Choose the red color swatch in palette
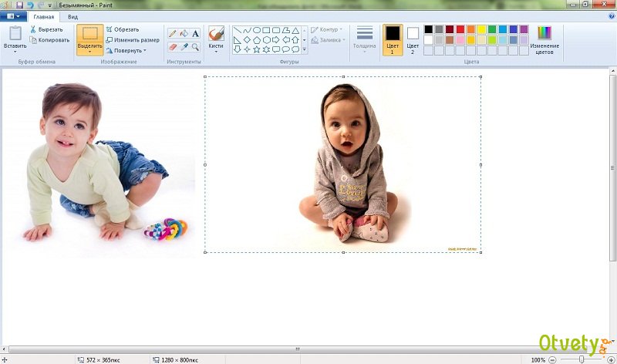The height and width of the screenshot is (364, 617). [x=460, y=29]
